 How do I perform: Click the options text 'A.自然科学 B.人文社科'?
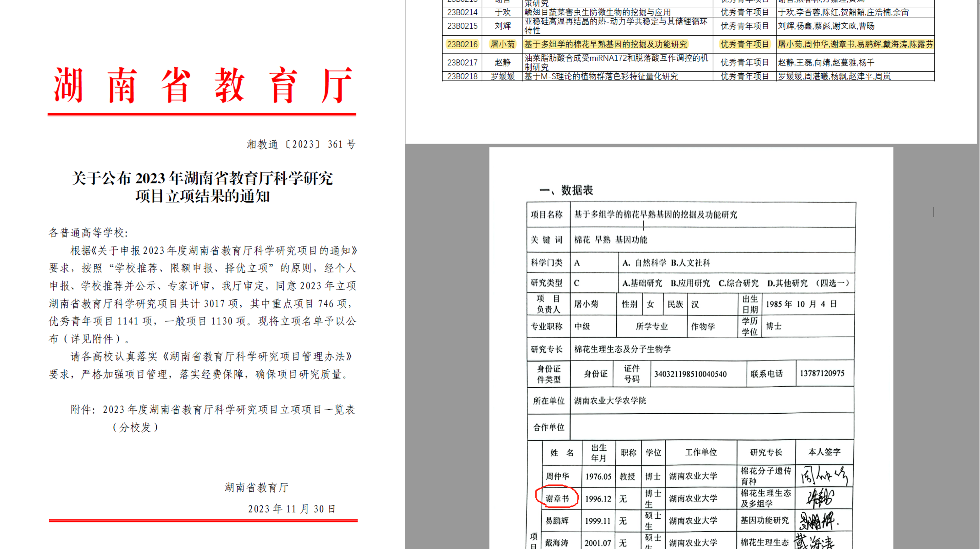[666, 263]
